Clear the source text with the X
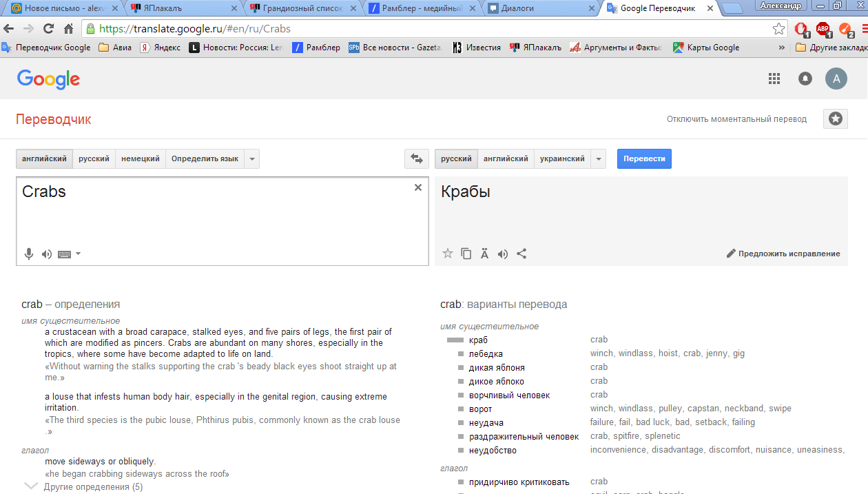The height and width of the screenshot is (494, 868). (x=417, y=187)
